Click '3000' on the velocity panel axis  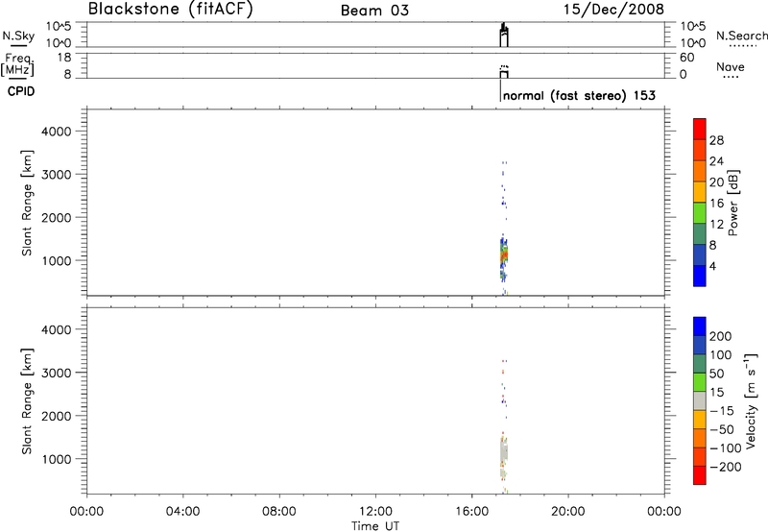57,373
